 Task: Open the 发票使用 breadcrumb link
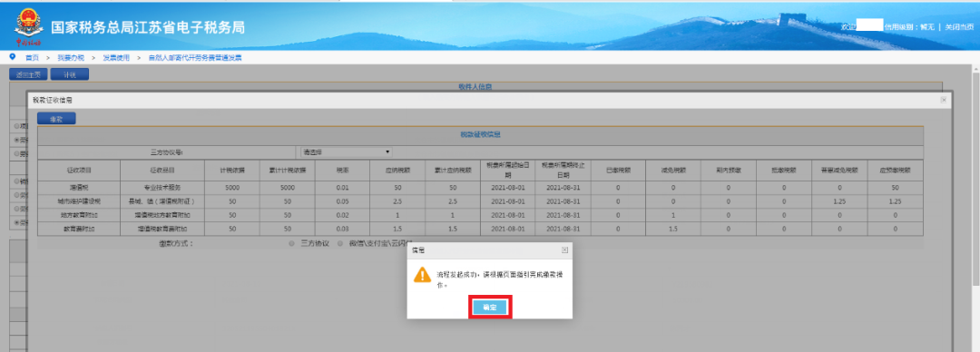click(116, 57)
